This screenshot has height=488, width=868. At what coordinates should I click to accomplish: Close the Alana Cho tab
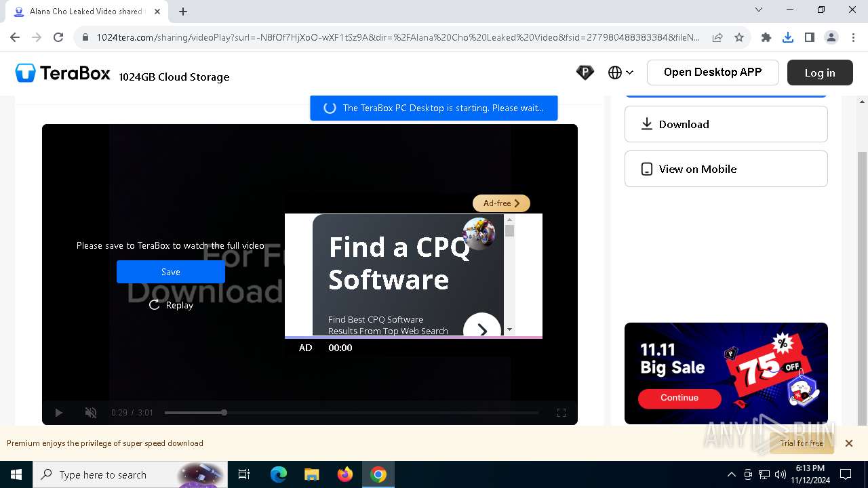pos(158,12)
